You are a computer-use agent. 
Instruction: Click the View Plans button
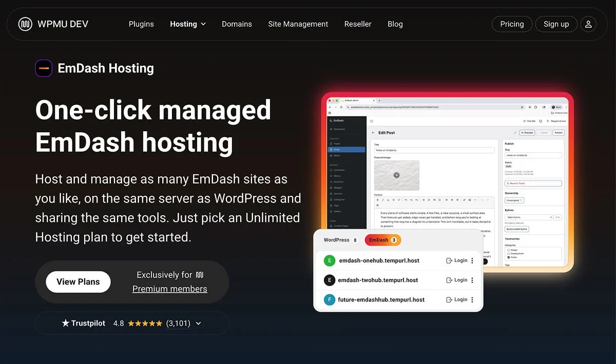pos(78,281)
